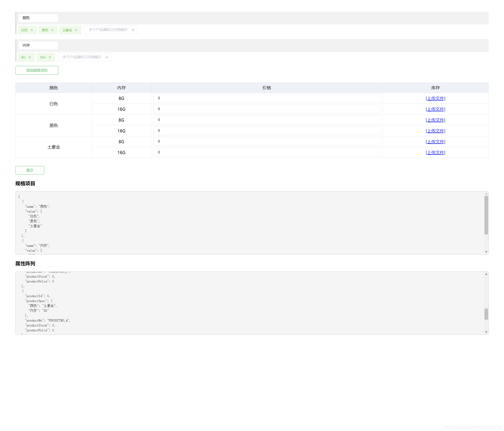This screenshot has height=431, width=504.
Task: Edit price for 白色 8G
Action: click(267, 98)
